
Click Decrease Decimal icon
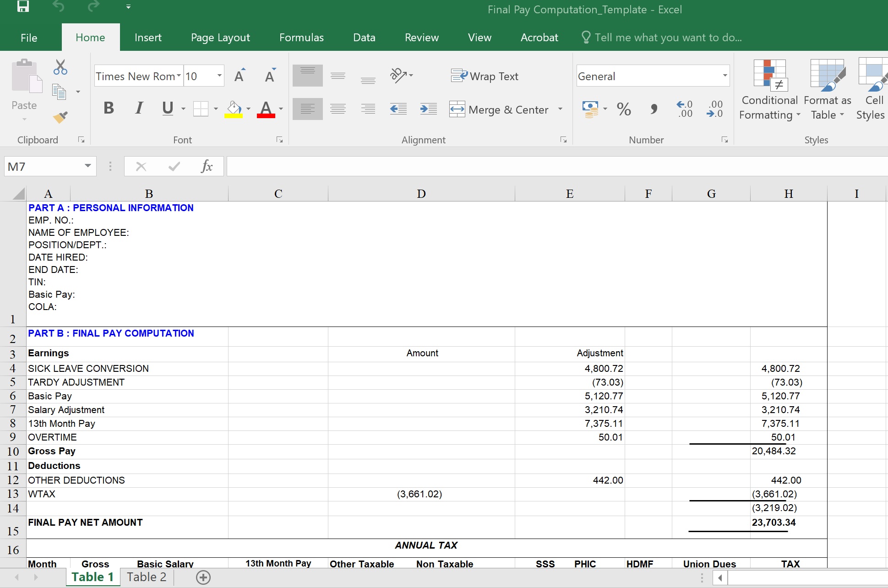point(715,109)
